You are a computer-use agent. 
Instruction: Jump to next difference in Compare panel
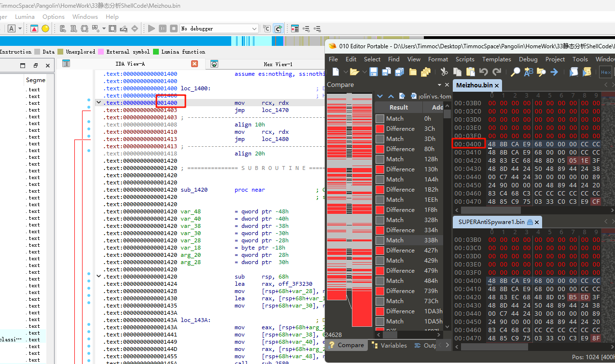click(x=379, y=96)
